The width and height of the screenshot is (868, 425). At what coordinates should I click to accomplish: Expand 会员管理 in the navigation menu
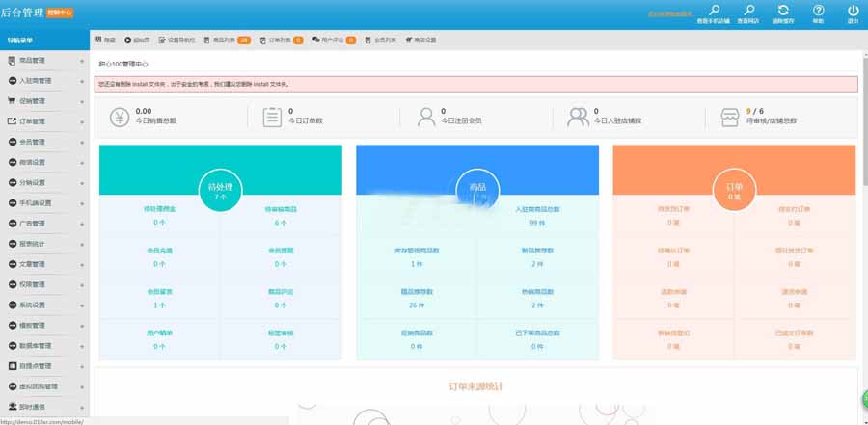pyautogui.click(x=43, y=142)
